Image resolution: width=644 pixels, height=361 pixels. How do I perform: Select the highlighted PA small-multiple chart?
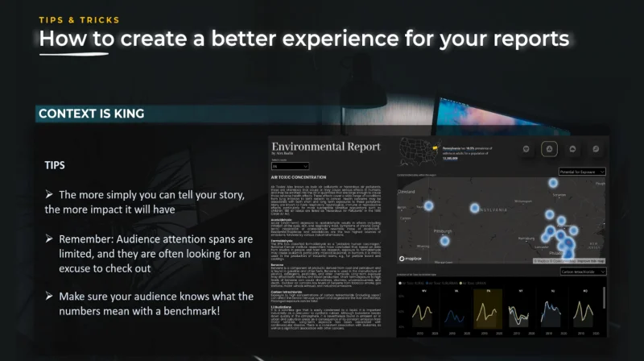[488, 309]
